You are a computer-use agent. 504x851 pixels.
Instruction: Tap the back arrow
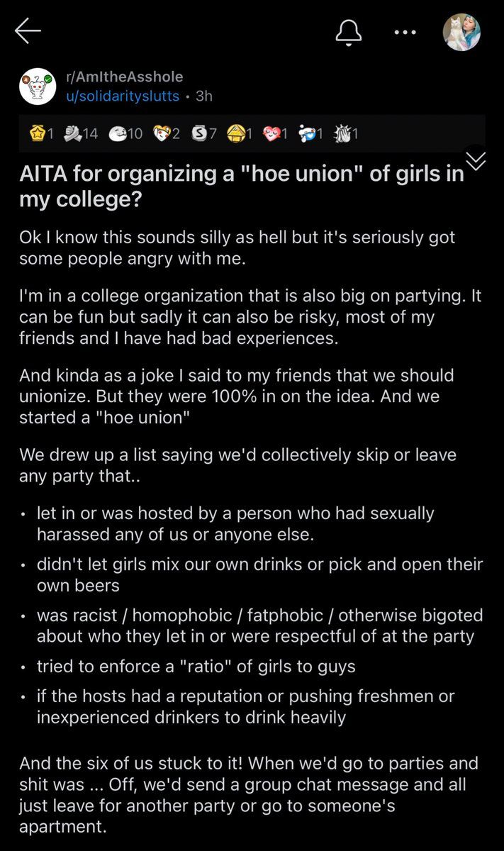[x=28, y=32]
